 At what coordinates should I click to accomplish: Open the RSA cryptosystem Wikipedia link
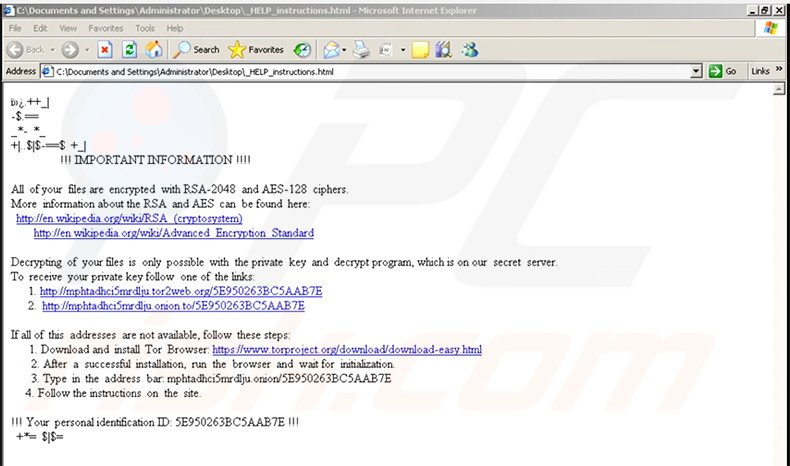click(129, 218)
